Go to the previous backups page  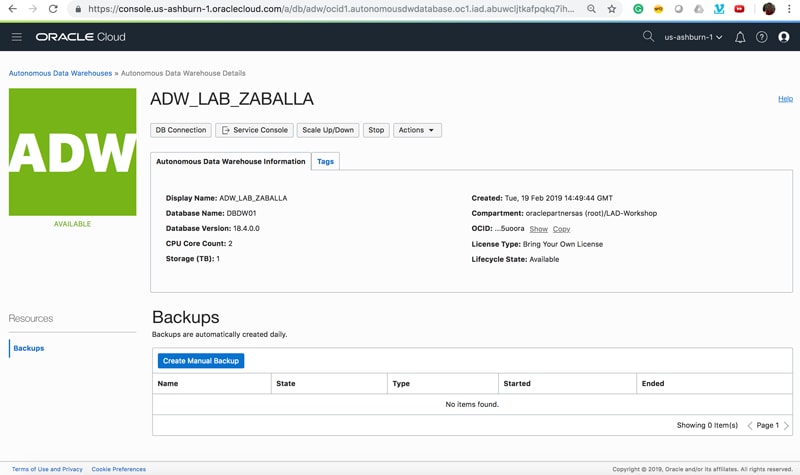pos(749,426)
